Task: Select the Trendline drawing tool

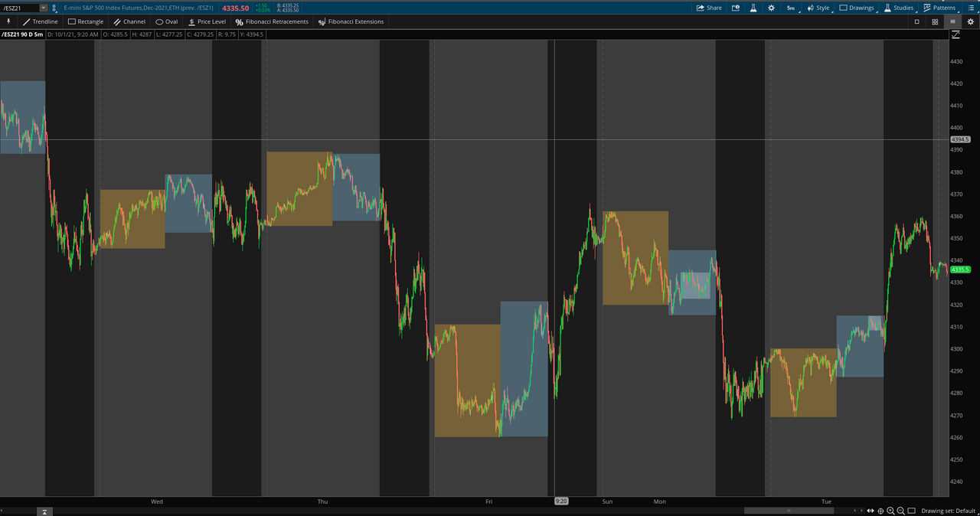Action: pyautogui.click(x=40, y=21)
